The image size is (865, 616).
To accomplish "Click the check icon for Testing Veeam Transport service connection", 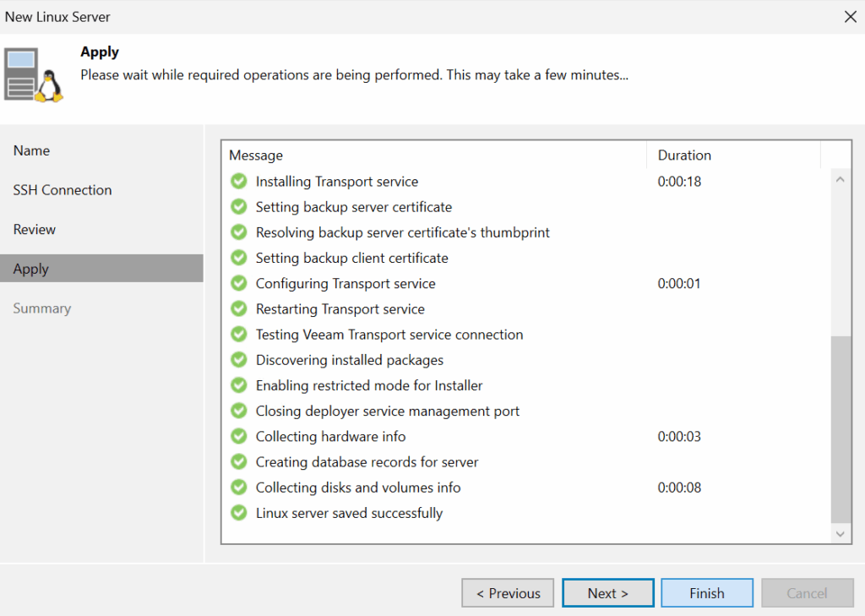I will (x=239, y=334).
